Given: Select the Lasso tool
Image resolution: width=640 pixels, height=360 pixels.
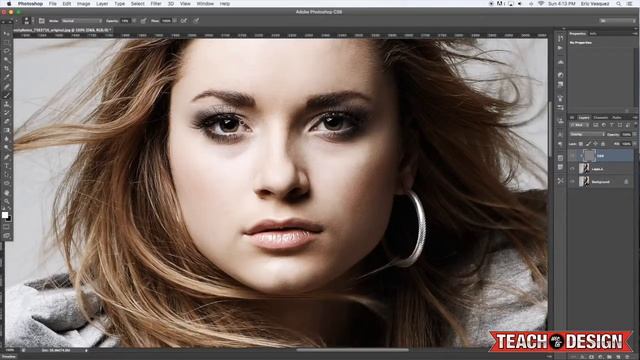Looking at the screenshot, I should click(x=7, y=51).
